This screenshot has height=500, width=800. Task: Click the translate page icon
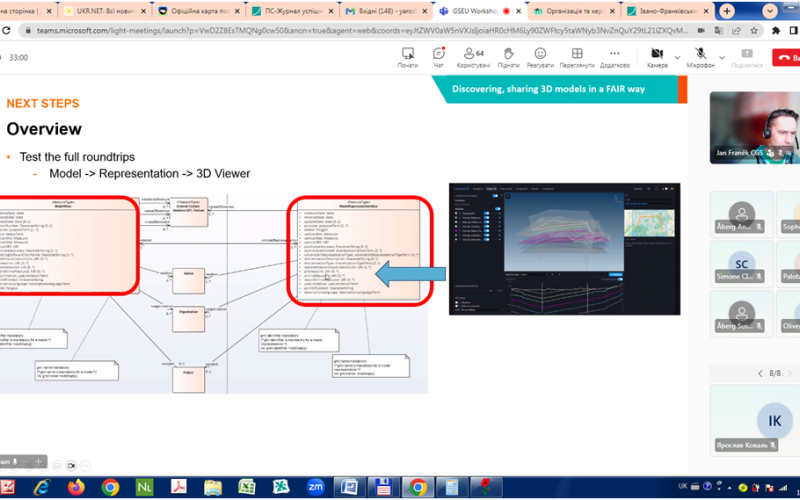718,31
